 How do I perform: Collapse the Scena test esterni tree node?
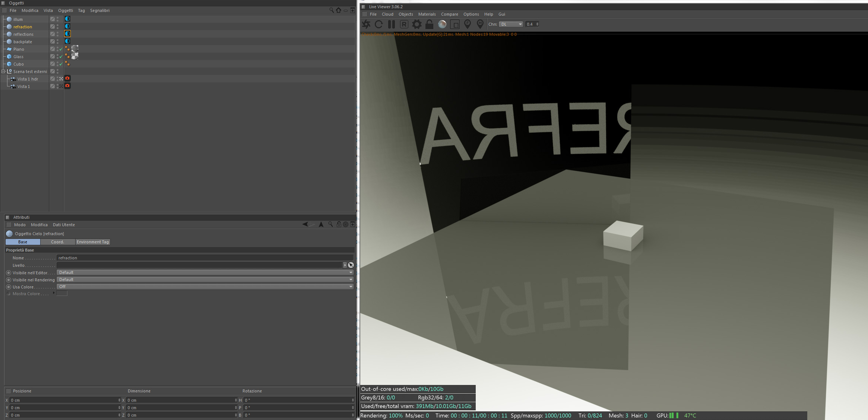tap(3, 71)
